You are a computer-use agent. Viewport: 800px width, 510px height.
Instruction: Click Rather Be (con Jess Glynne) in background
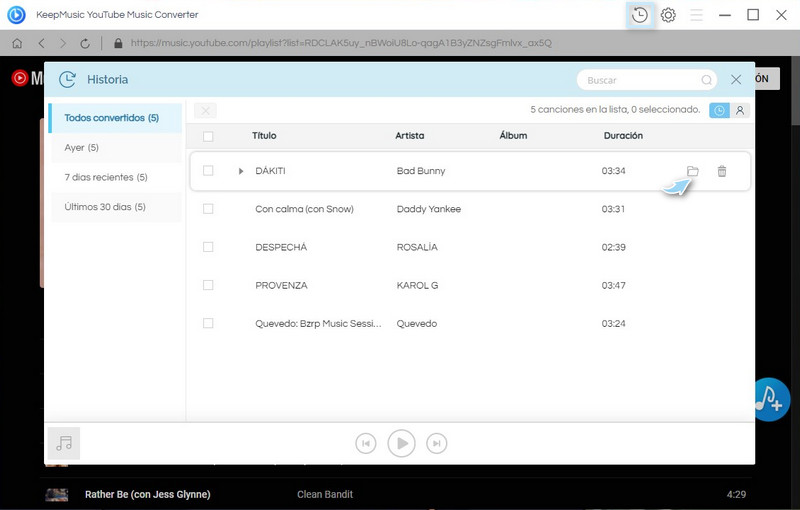coord(147,494)
